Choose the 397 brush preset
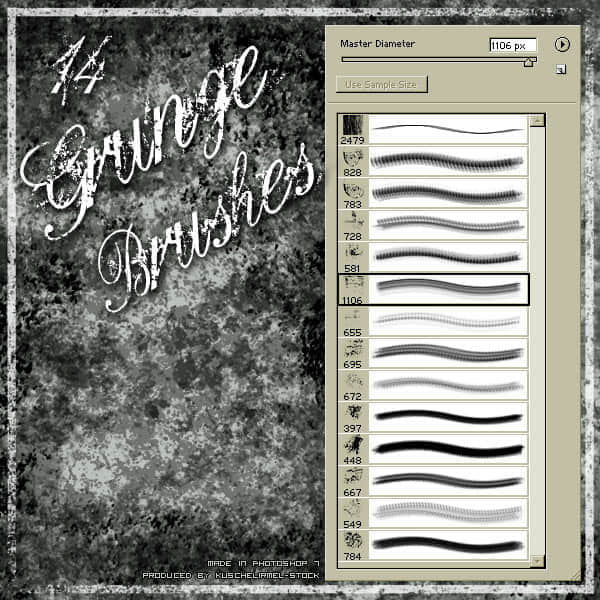The width and height of the screenshot is (600, 600). (x=434, y=418)
